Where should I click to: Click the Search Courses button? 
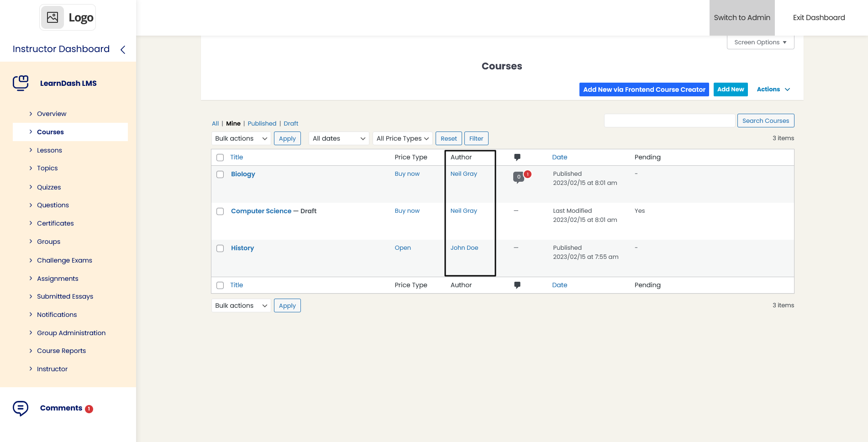pyautogui.click(x=766, y=121)
